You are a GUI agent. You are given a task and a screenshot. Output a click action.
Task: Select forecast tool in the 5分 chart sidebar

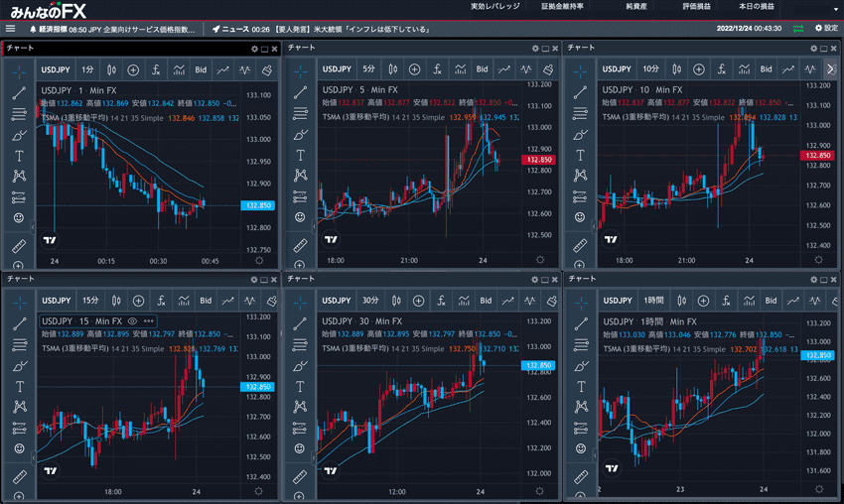(x=300, y=196)
